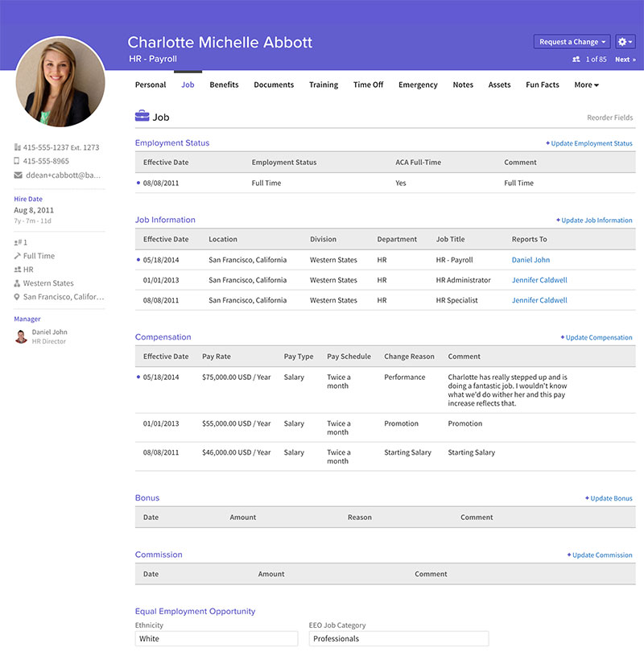Click Western States in sidebar
644x660 pixels.
coord(48,283)
